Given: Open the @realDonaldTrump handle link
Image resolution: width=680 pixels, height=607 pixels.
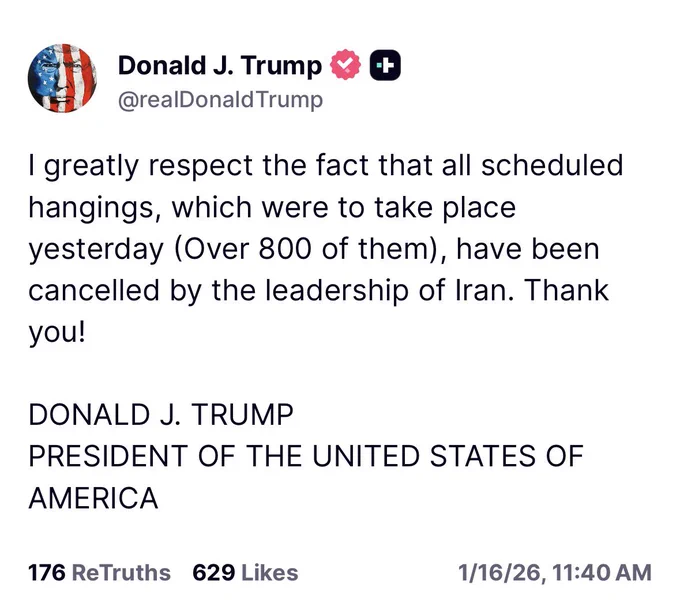Looking at the screenshot, I should point(220,100).
